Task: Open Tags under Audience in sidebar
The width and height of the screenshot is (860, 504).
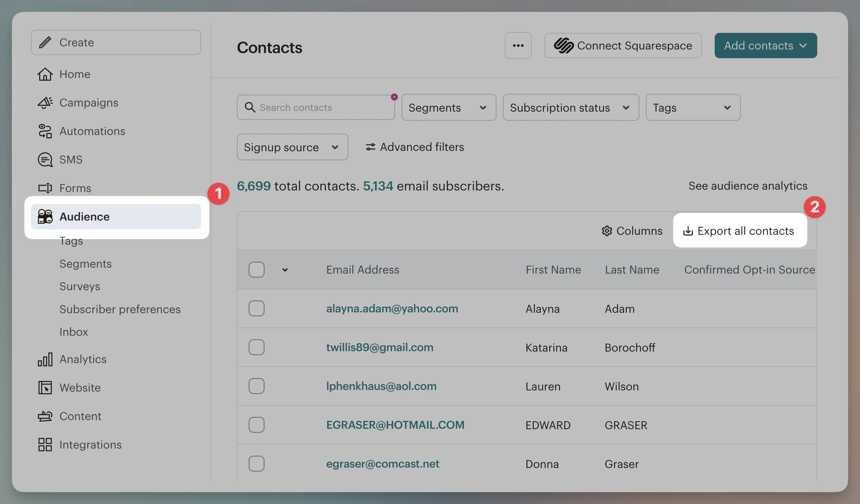Action: pos(71,241)
